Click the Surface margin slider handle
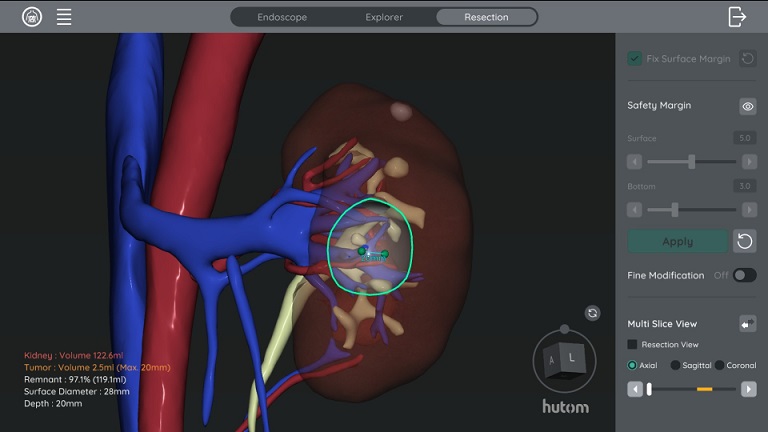This screenshot has width=768, height=432. [691, 161]
